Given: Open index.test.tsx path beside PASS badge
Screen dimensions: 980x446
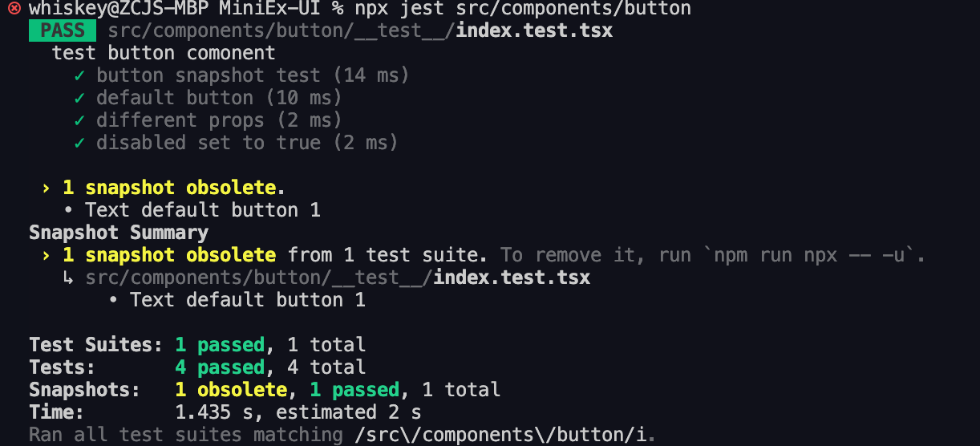Looking at the screenshot, I should (x=360, y=30).
